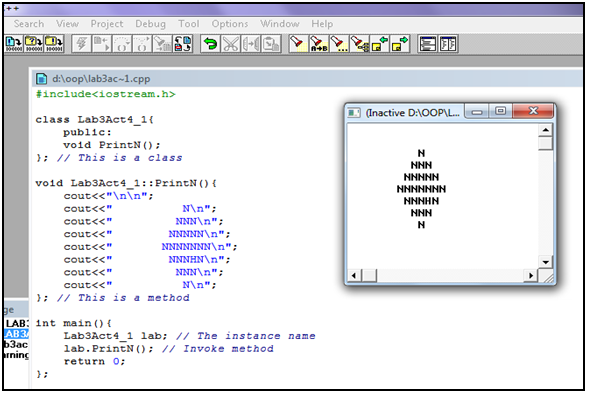Click the output window title bar text
The image size is (589, 393).
412,112
